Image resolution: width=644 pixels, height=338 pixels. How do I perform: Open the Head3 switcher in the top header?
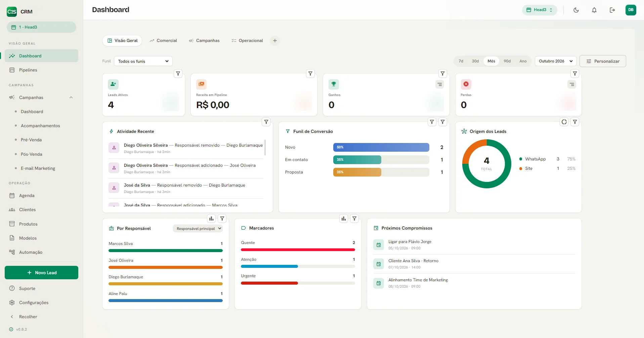(x=540, y=10)
